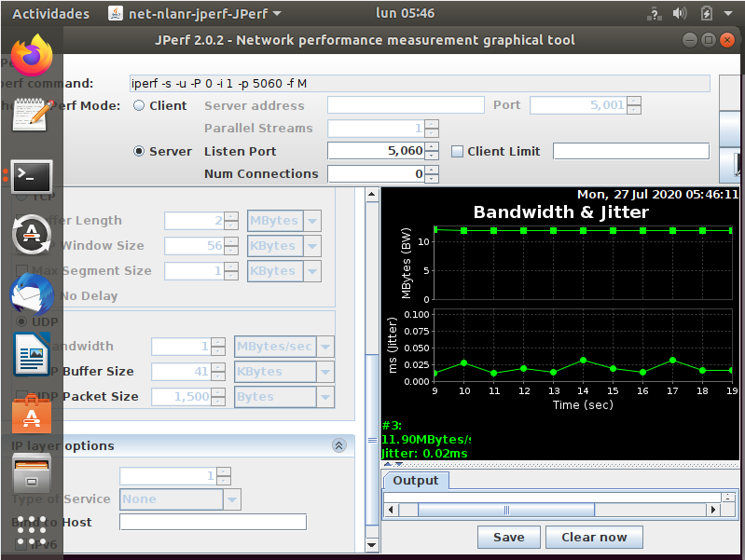Click the settings panel scroll up arrow

click(371, 194)
